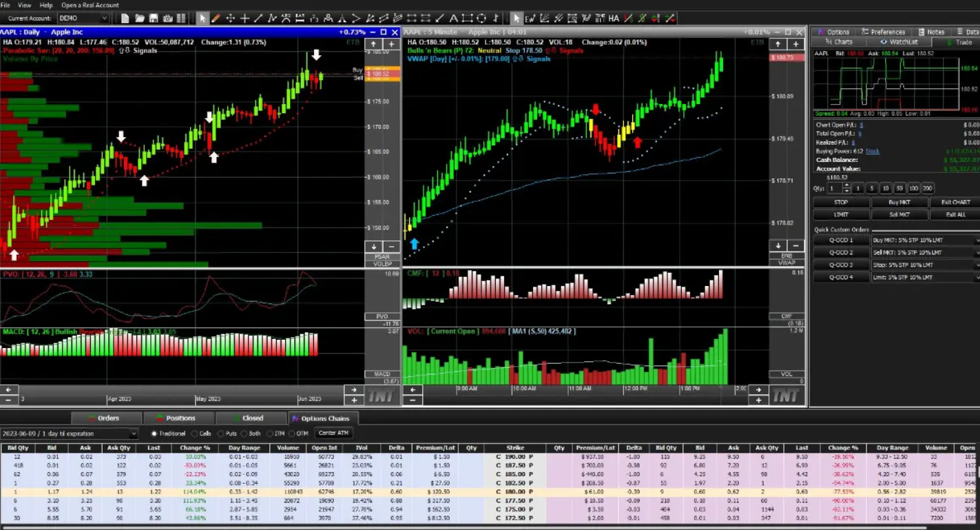The height and width of the screenshot is (530, 980).
Task: Open the Options Chains tab
Action: 324,418
